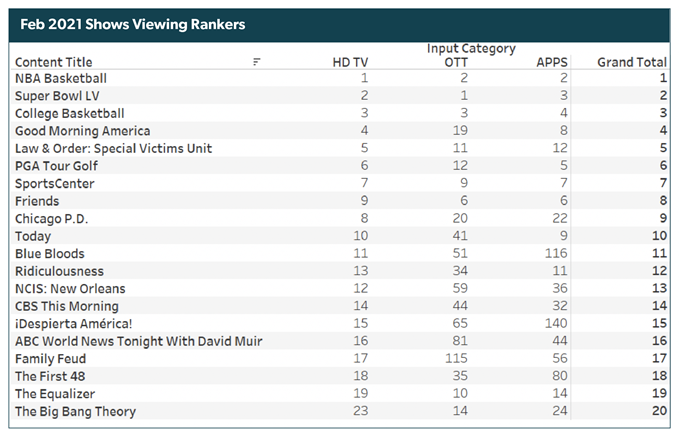Select The Big Bang Theory row label
This screenshot has width=679, height=440.
click(75, 411)
